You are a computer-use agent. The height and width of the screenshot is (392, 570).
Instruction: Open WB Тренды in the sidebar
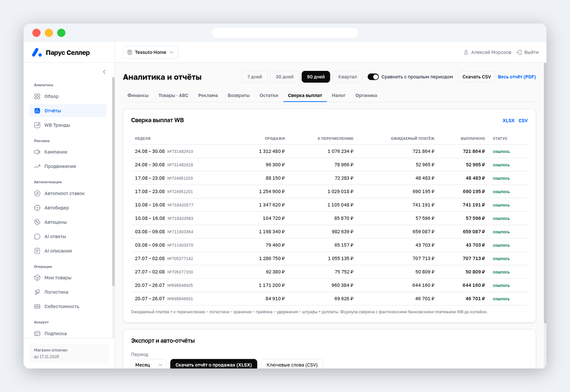(x=68, y=125)
